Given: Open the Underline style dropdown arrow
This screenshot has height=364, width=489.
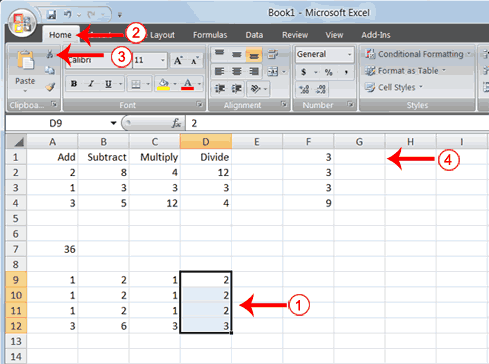Looking at the screenshot, I should [x=120, y=84].
